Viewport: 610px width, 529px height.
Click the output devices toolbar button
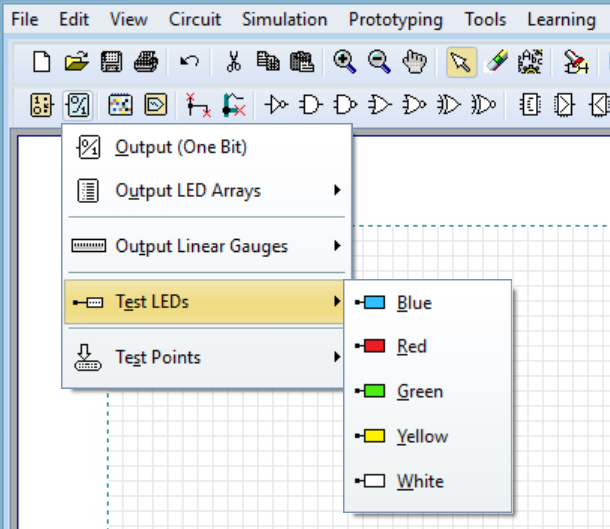coord(78,105)
